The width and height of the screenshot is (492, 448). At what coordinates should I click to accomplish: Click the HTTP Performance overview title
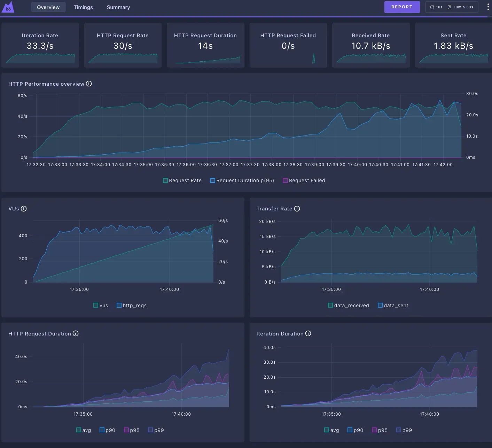coord(46,84)
